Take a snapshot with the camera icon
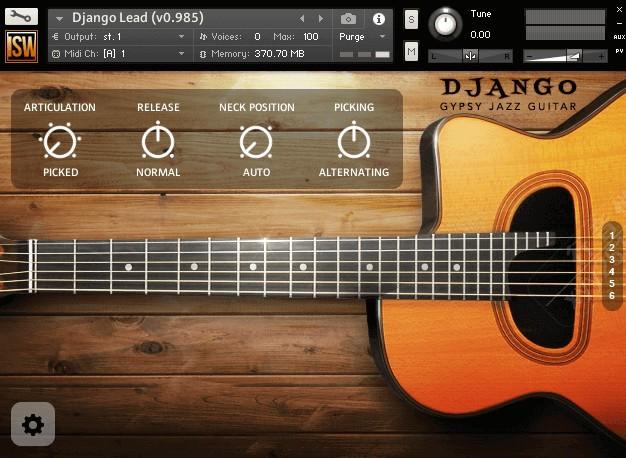Image resolution: width=626 pixels, height=458 pixels. 348,19
